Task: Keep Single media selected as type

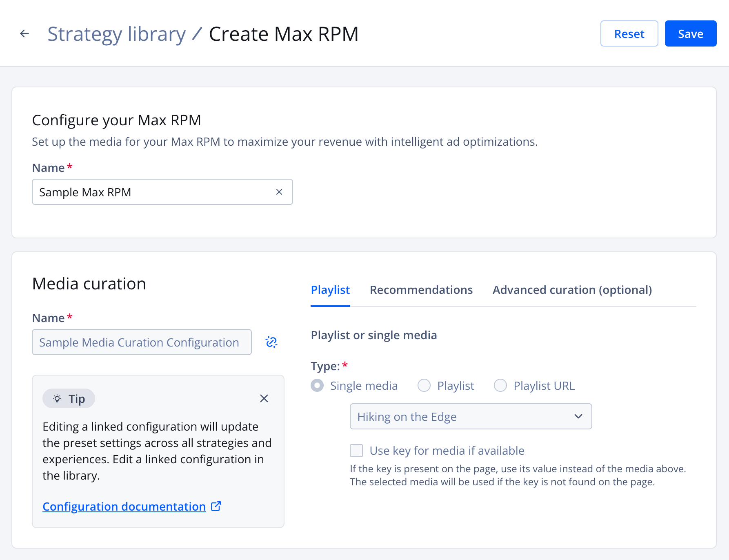Action: coord(317,385)
